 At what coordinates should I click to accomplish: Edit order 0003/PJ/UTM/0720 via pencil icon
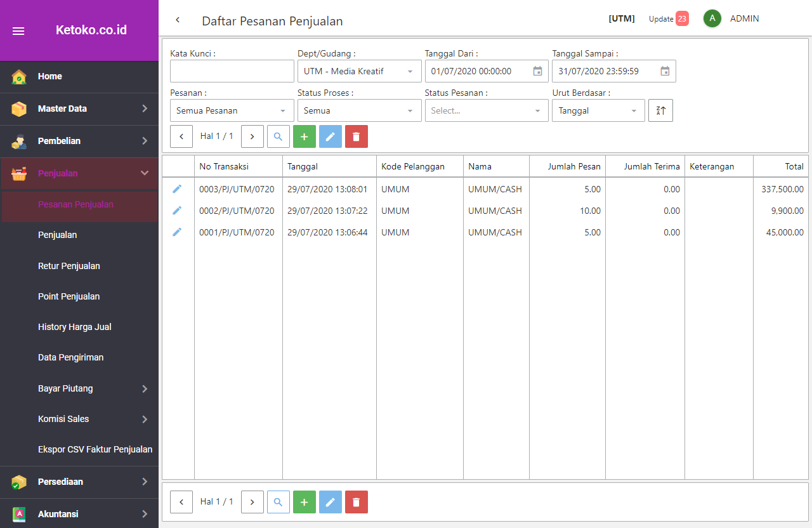pyautogui.click(x=177, y=189)
